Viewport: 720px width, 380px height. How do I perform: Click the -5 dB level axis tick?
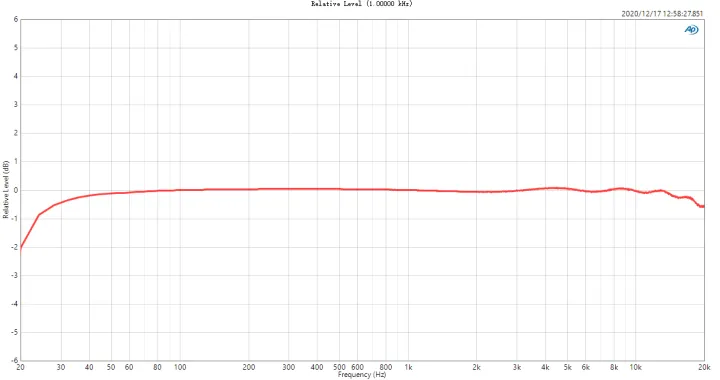[15, 332]
